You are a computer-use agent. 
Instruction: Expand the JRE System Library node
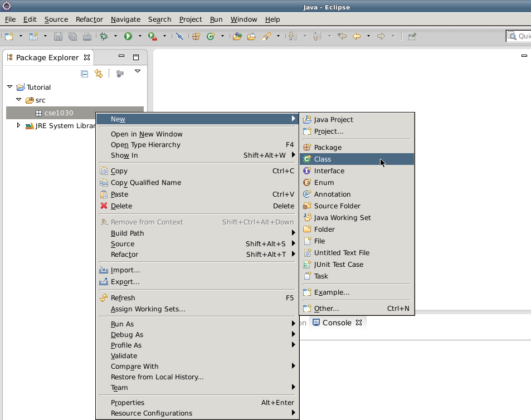coord(18,125)
